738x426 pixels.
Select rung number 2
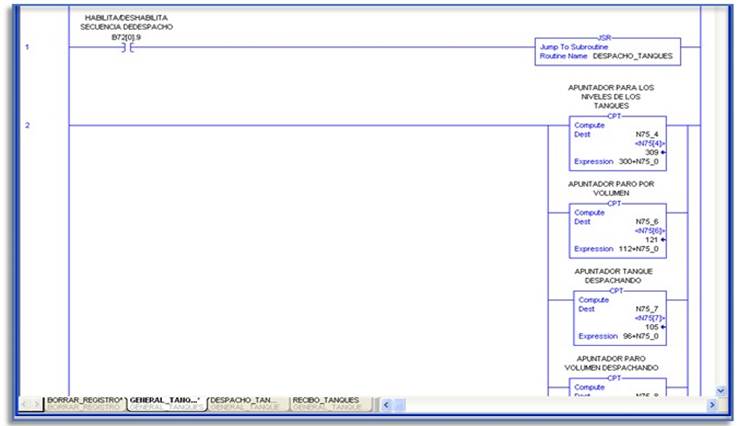point(27,125)
